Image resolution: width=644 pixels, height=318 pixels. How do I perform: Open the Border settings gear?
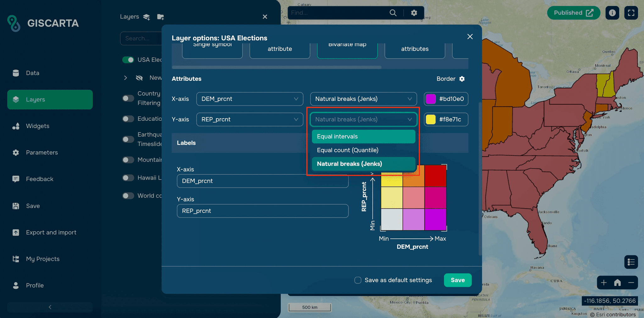click(x=462, y=79)
